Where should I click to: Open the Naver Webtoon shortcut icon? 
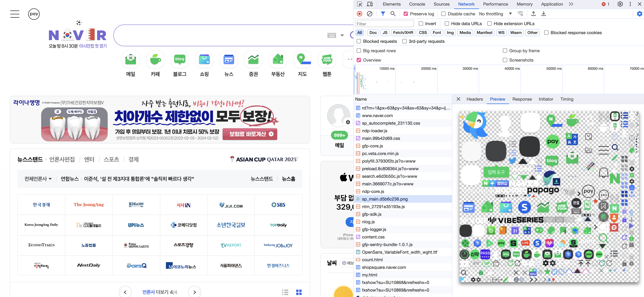(x=327, y=60)
